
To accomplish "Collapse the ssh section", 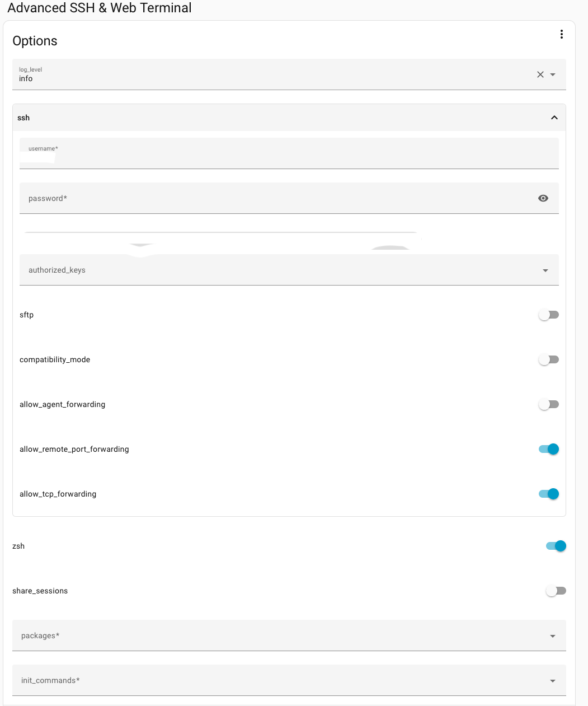I will [554, 118].
